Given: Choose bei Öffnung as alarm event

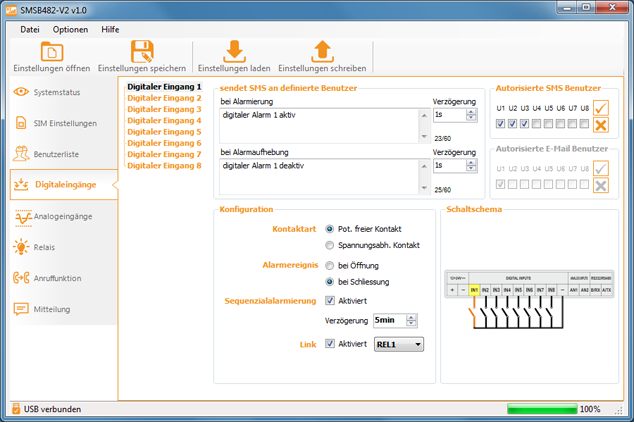Looking at the screenshot, I should (331, 266).
